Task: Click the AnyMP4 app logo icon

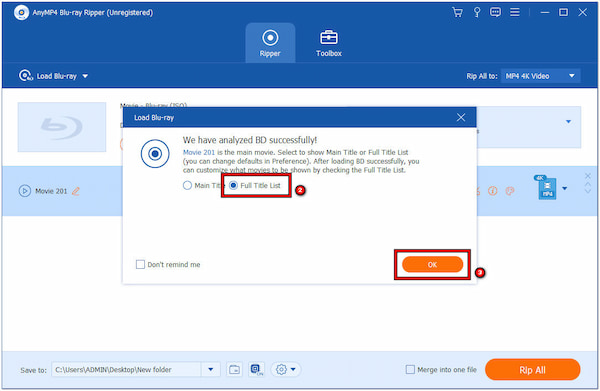Action: [21, 13]
